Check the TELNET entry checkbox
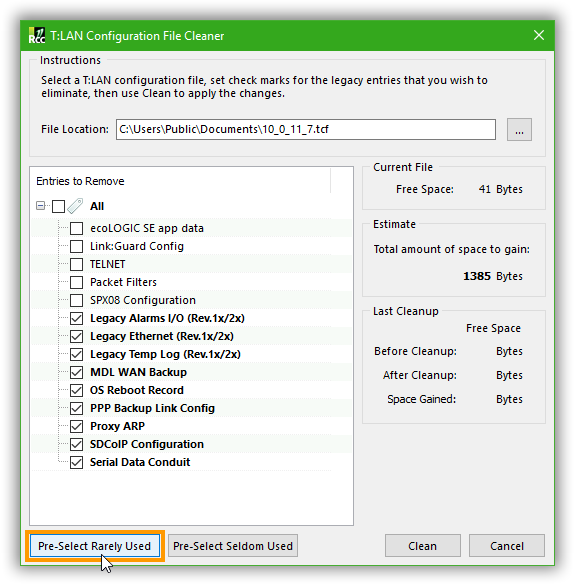This screenshot has width=575, height=586. point(77,264)
